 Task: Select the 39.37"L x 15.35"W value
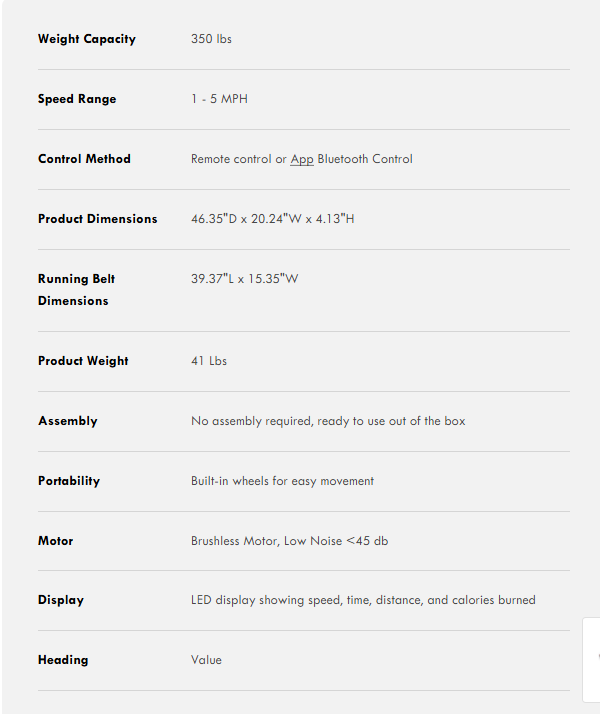pyautogui.click(x=244, y=279)
